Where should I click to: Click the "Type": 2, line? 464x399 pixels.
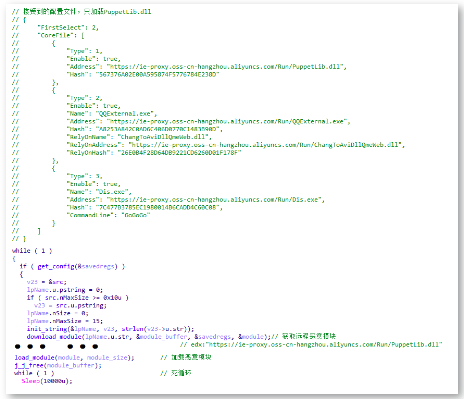(x=84, y=98)
